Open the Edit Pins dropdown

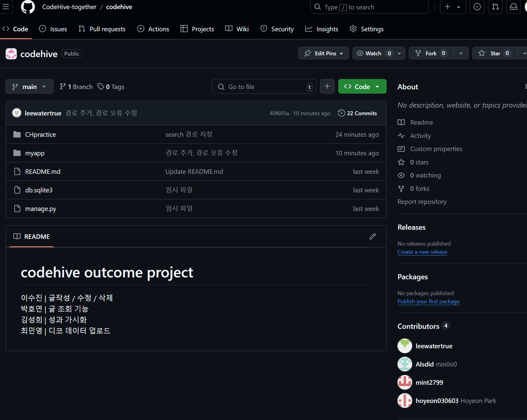(323, 53)
